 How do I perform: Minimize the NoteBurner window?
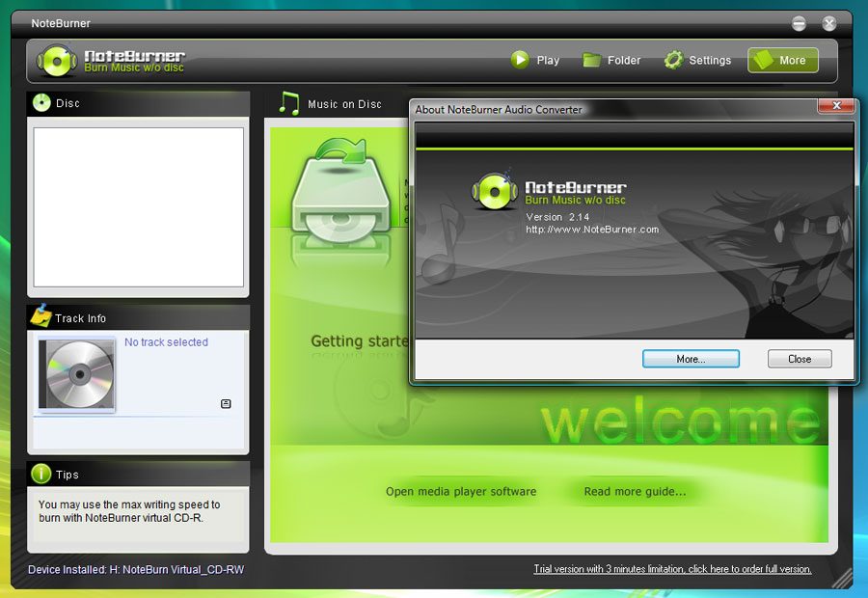click(799, 23)
